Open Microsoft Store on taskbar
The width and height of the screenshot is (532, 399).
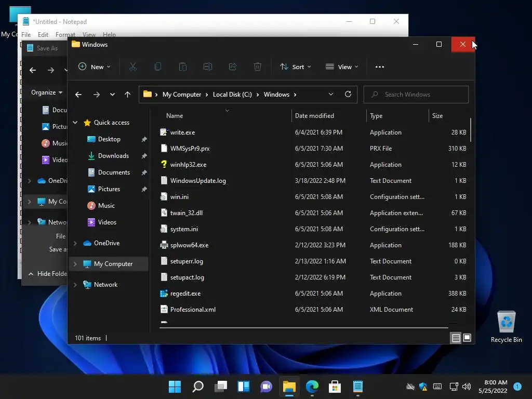[335, 387]
